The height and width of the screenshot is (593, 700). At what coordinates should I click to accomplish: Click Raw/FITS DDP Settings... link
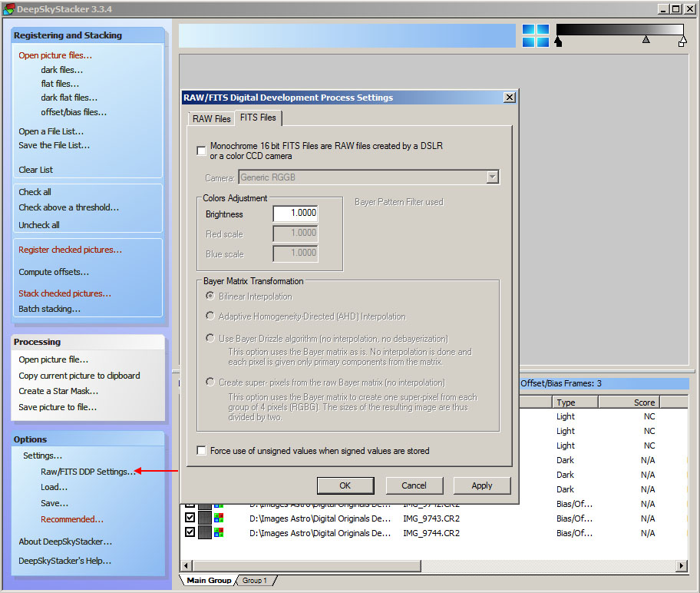(88, 472)
